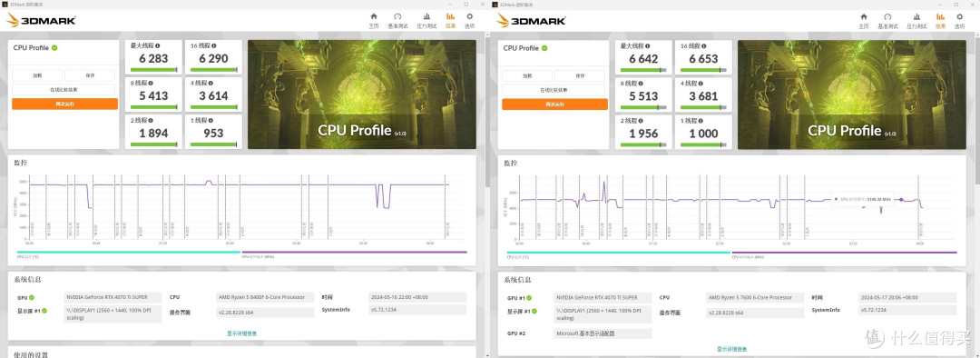
Task: Click compare results online button, left window
Action: click(64, 89)
